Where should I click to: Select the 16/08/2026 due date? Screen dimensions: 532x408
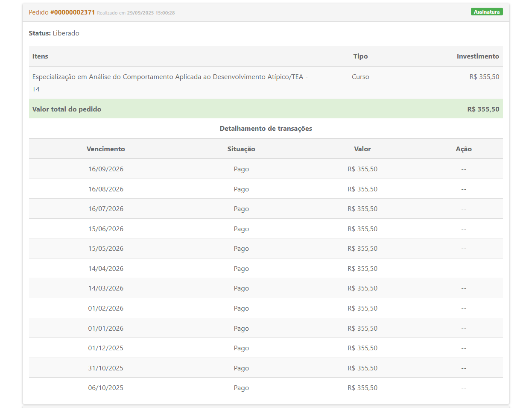[x=106, y=189]
